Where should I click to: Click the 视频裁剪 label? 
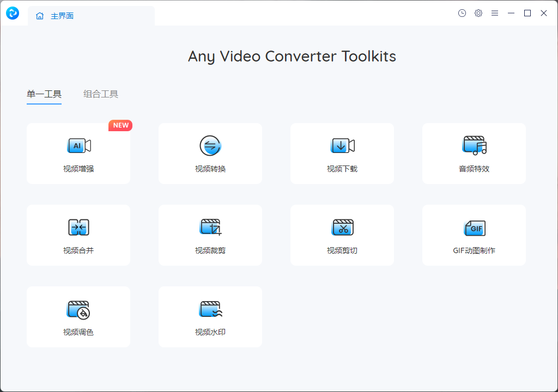coord(210,250)
